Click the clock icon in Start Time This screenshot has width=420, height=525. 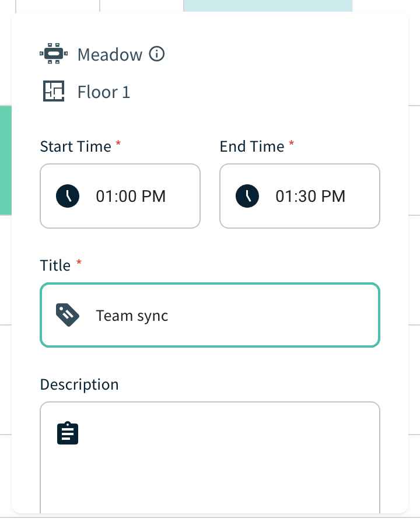[x=68, y=196]
